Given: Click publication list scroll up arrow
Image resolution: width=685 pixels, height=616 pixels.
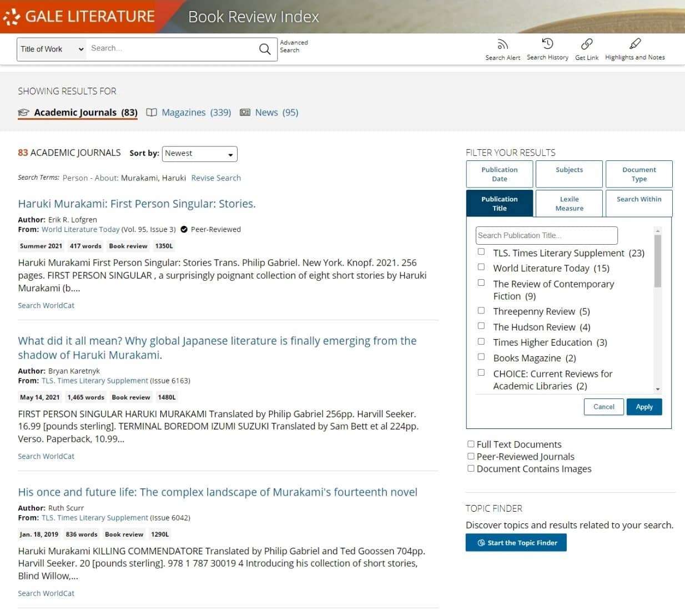Looking at the screenshot, I should tap(658, 230).
